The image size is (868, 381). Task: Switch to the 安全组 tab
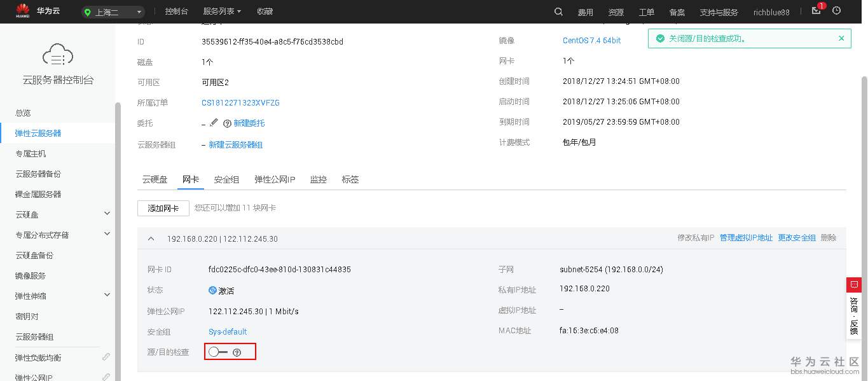(227, 179)
